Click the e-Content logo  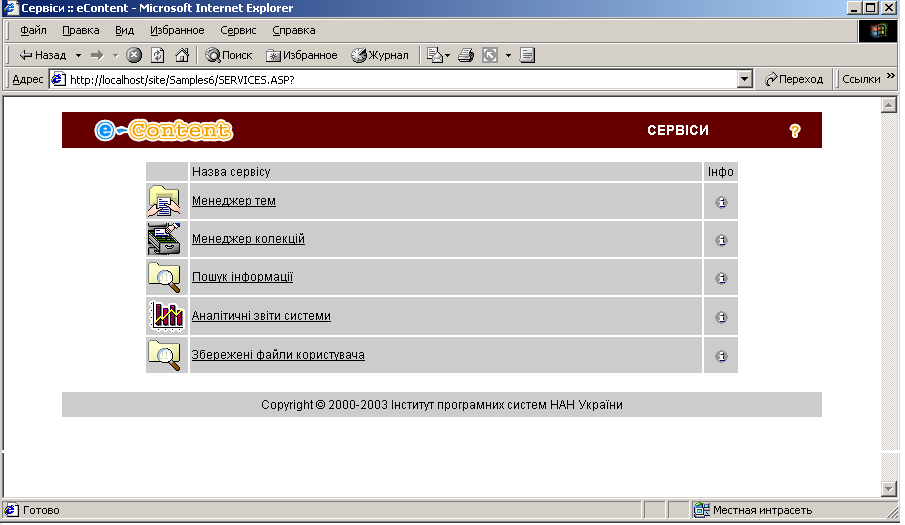point(163,130)
